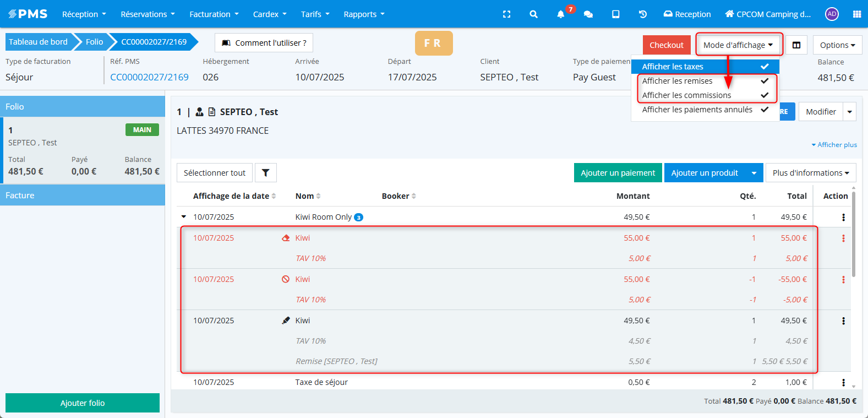This screenshot has width=868, height=418.
Task: Open the notifications bell icon
Action: tap(560, 14)
